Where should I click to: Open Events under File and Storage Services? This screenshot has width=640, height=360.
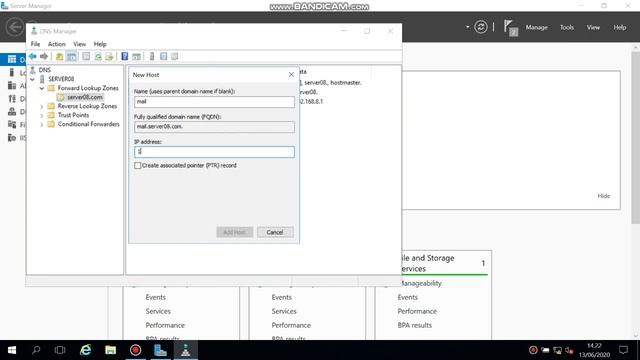point(407,297)
